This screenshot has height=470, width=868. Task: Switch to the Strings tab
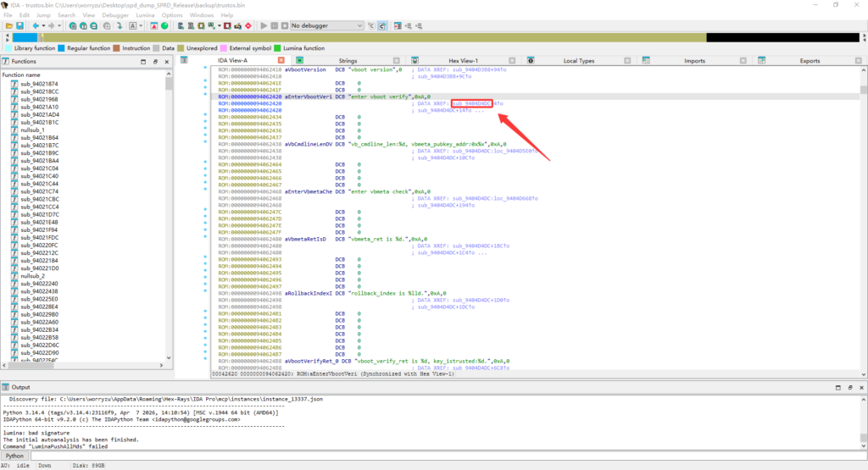point(348,61)
